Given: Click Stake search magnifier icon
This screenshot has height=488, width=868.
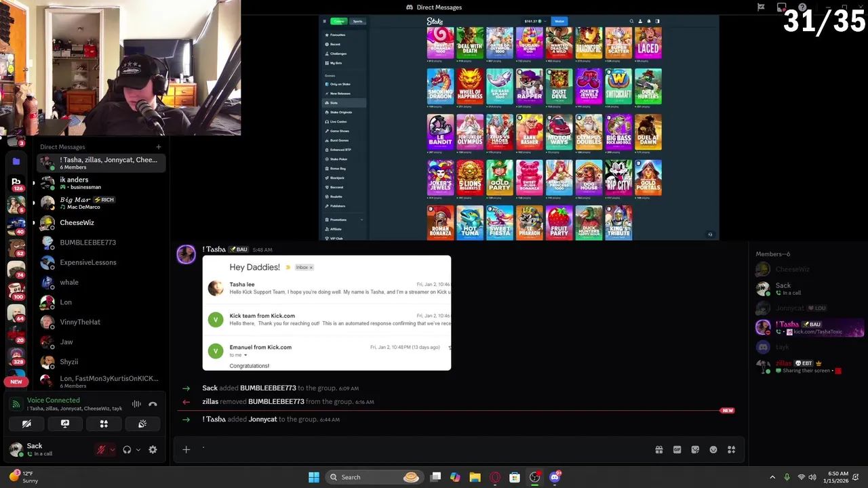Looking at the screenshot, I should pos(631,21).
